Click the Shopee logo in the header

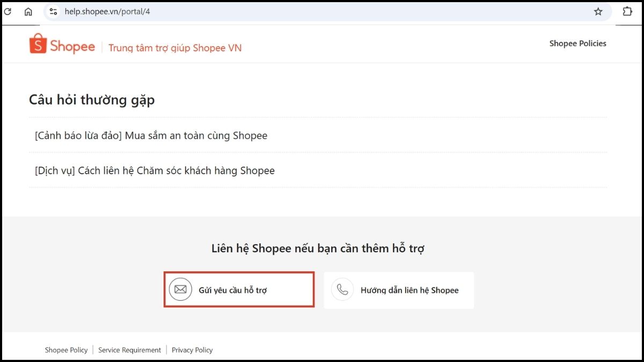click(x=62, y=45)
